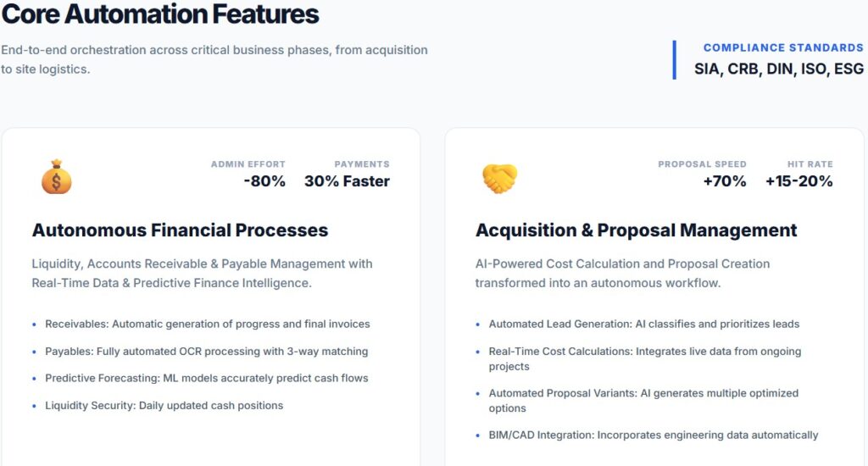868x466 pixels.
Task: Select the BIM/CAD Integration bullet
Action: (x=653, y=435)
